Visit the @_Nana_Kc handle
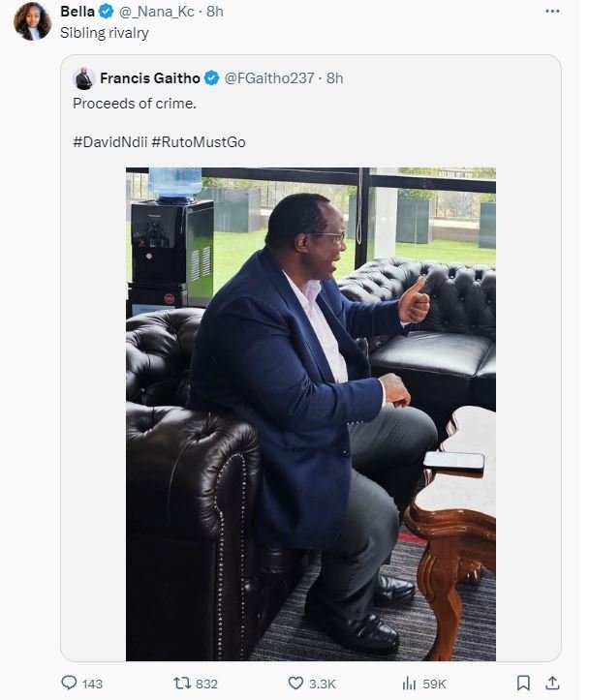This screenshot has height=700, width=590. click(158, 11)
